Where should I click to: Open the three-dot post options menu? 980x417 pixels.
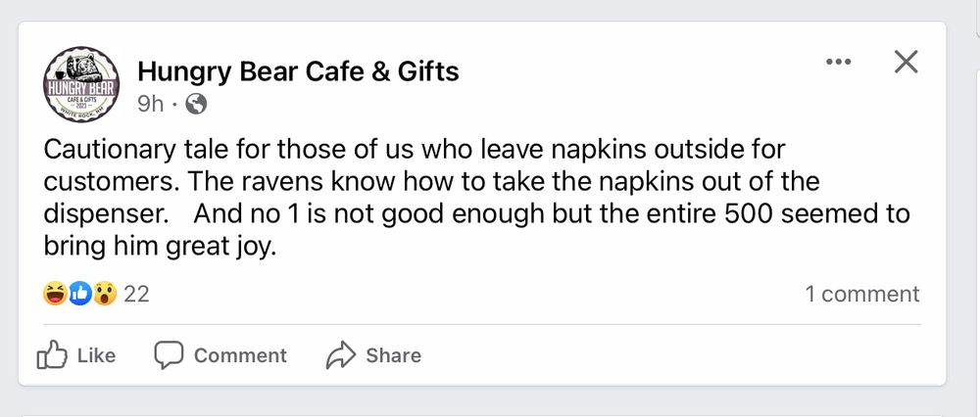click(838, 62)
